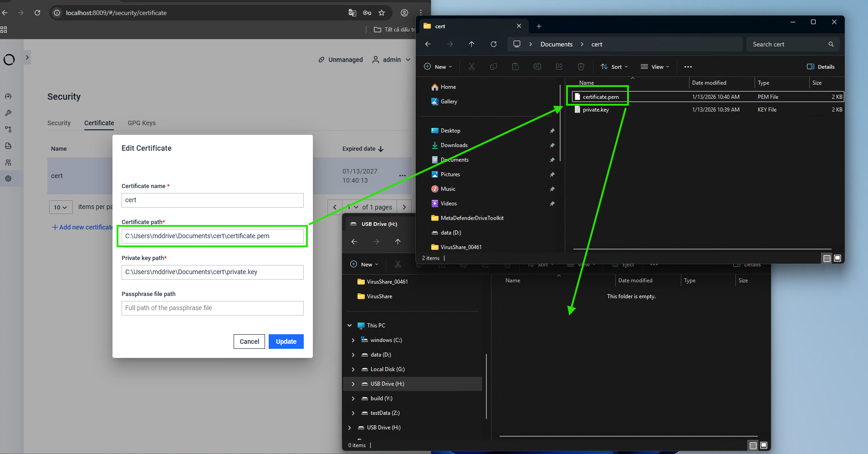Click the Cut scissors icon in cert toolbar
The image size is (868, 454).
pos(471,67)
